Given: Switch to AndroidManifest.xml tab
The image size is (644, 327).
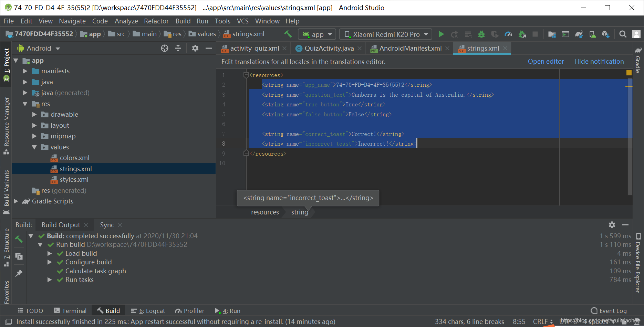Looking at the screenshot, I should click(x=410, y=48).
